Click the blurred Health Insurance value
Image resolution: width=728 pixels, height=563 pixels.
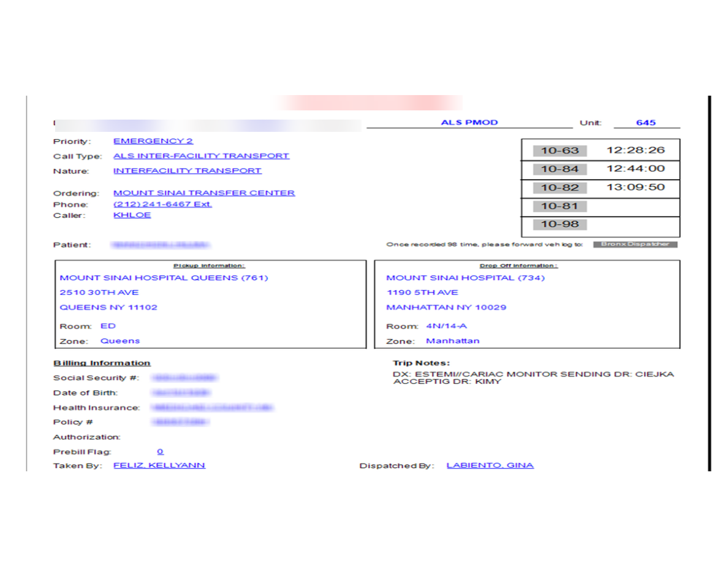click(x=212, y=407)
